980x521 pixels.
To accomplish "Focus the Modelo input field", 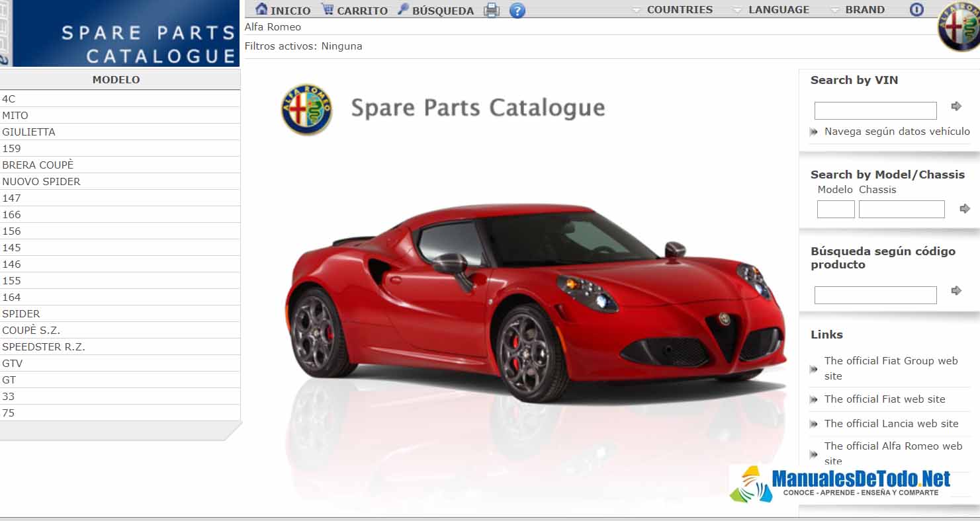I will [x=836, y=209].
